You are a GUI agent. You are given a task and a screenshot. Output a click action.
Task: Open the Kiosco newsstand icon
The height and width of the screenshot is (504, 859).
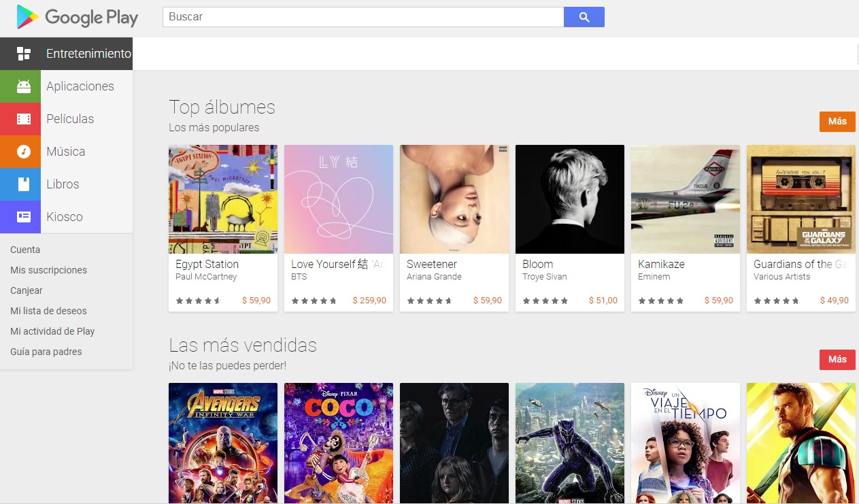24,217
